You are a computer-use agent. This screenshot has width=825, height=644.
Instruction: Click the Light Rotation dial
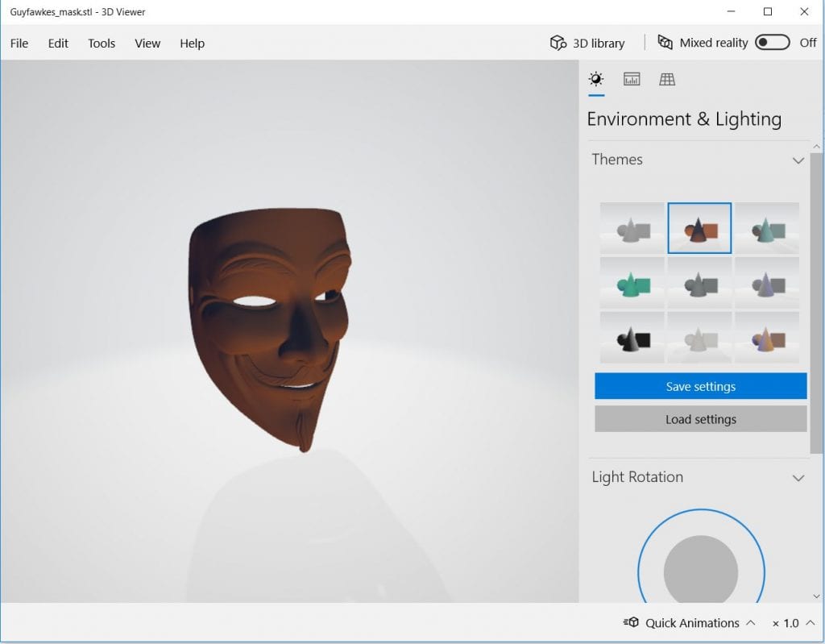tap(701, 571)
